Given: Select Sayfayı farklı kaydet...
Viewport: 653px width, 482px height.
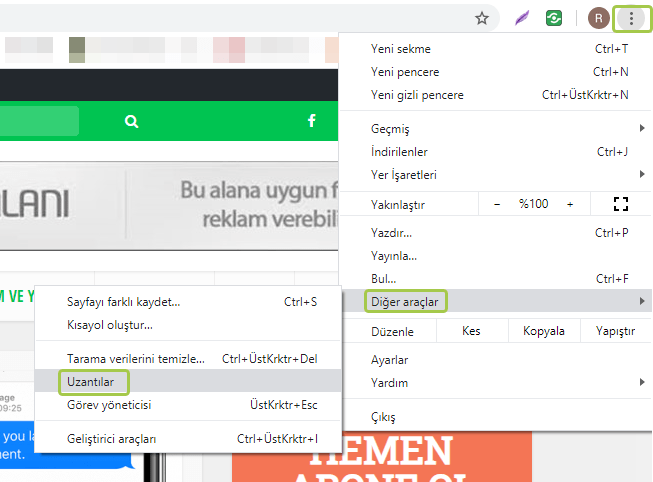Looking at the screenshot, I should [x=188, y=302].
